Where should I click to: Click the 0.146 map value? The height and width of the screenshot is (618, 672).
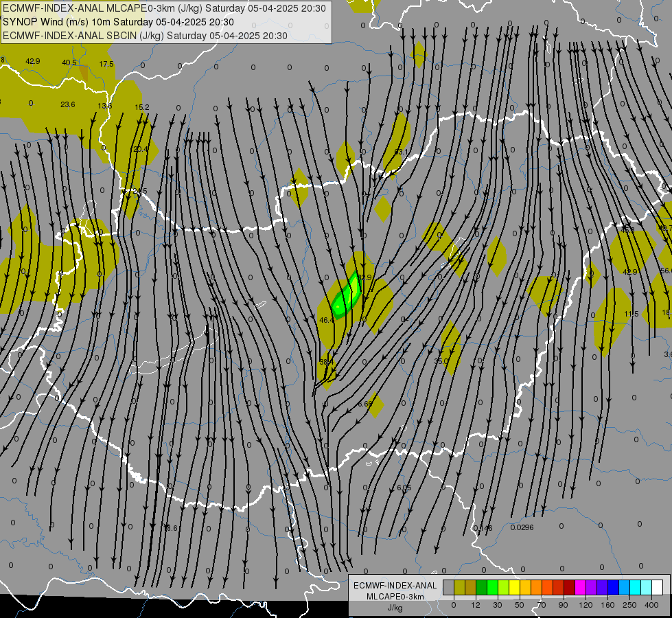click(483, 528)
